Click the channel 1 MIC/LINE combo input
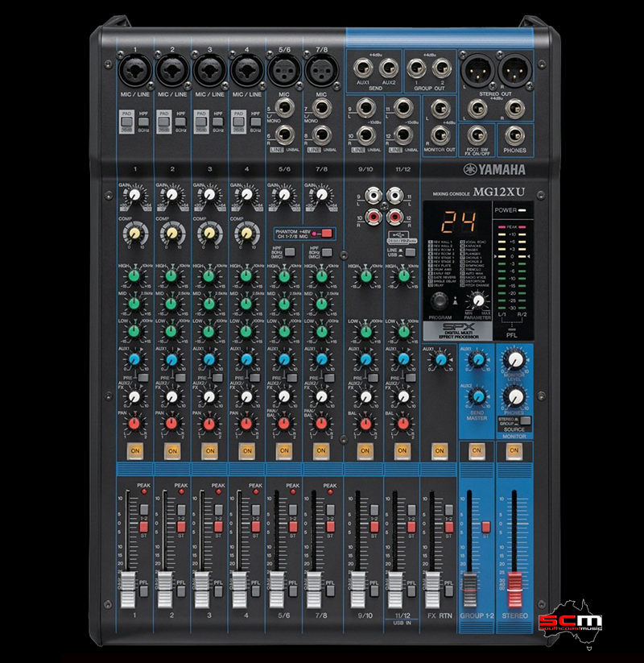644x663 pixels. tap(135, 71)
